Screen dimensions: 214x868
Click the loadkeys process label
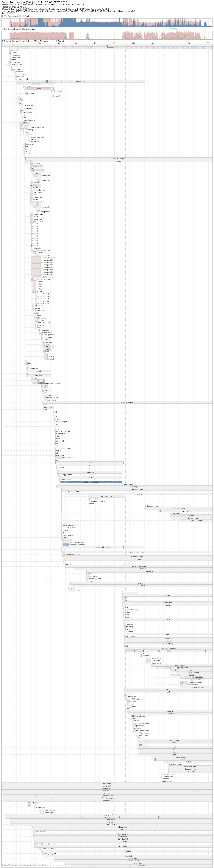coord(30,144)
